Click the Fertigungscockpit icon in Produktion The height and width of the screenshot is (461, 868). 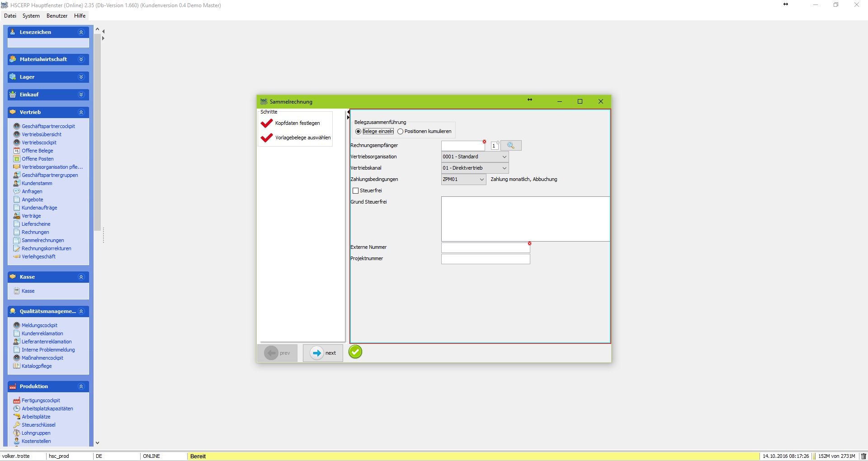17,400
